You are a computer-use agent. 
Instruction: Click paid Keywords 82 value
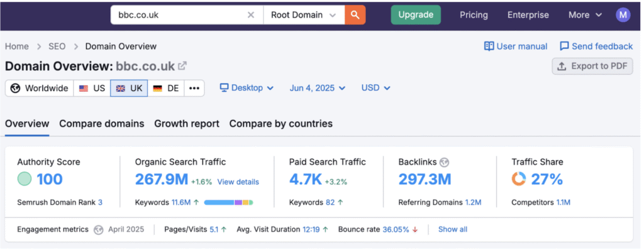click(x=330, y=202)
